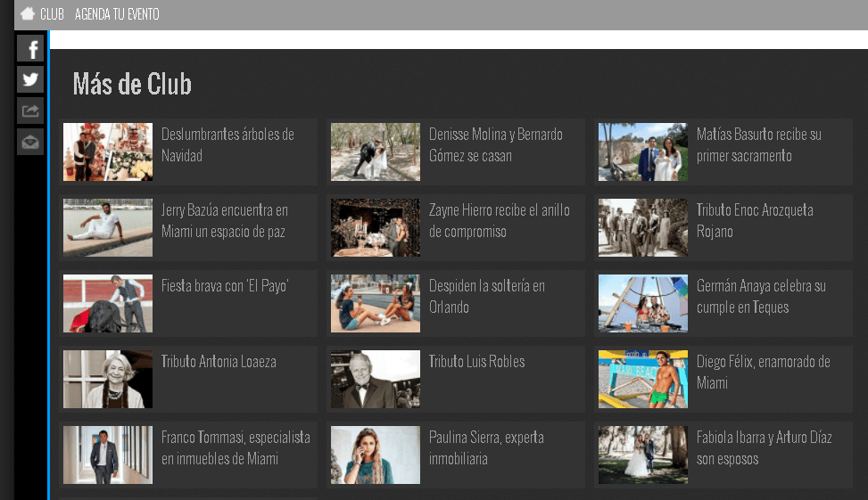The image size is (868, 500).
Task: Open 'Deslumbrantes árboles de Navidad' article
Action: tap(227, 144)
